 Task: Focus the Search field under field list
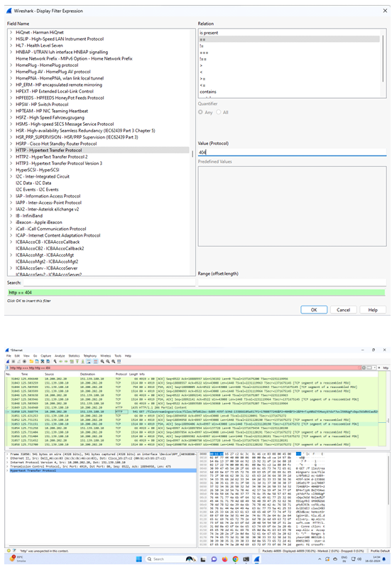click(x=109, y=282)
